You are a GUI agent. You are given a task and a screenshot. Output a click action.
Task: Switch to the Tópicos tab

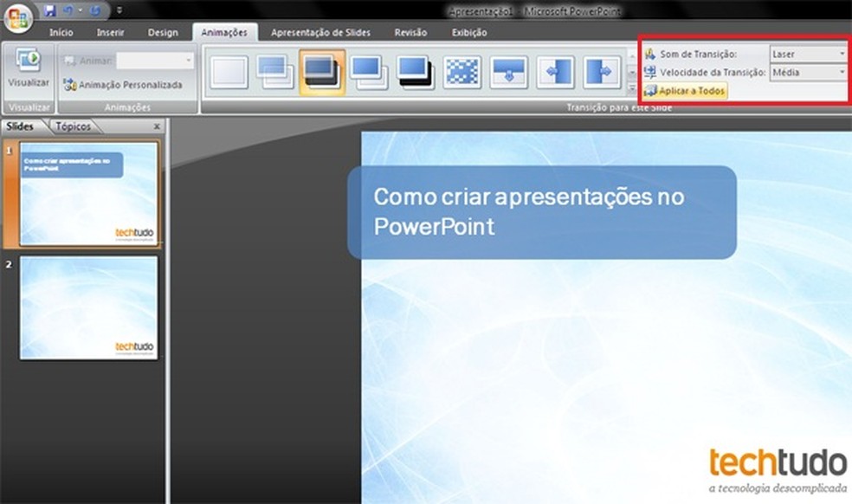tap(74, 126)
